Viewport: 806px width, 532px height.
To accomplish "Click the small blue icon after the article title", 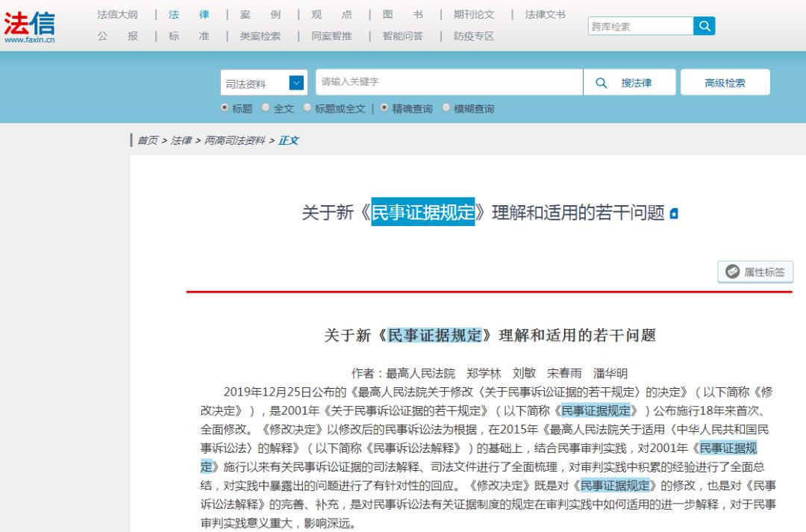I will [674, 214].
